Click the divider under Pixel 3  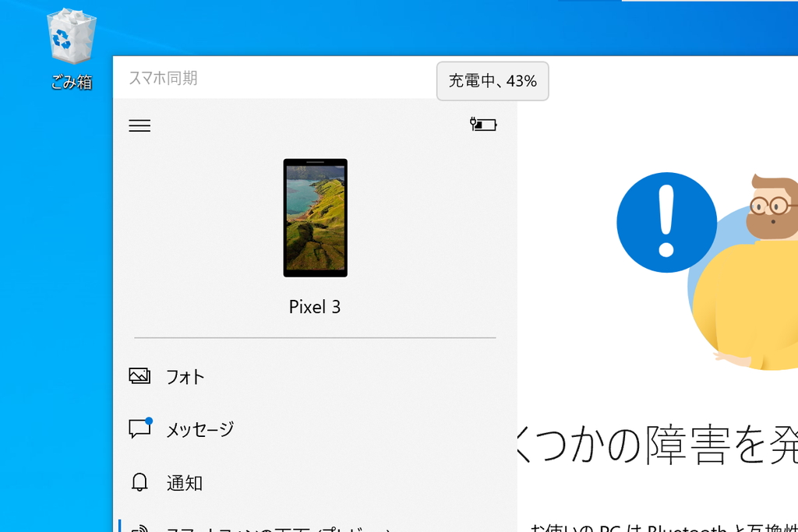click(x=315, y=336)
